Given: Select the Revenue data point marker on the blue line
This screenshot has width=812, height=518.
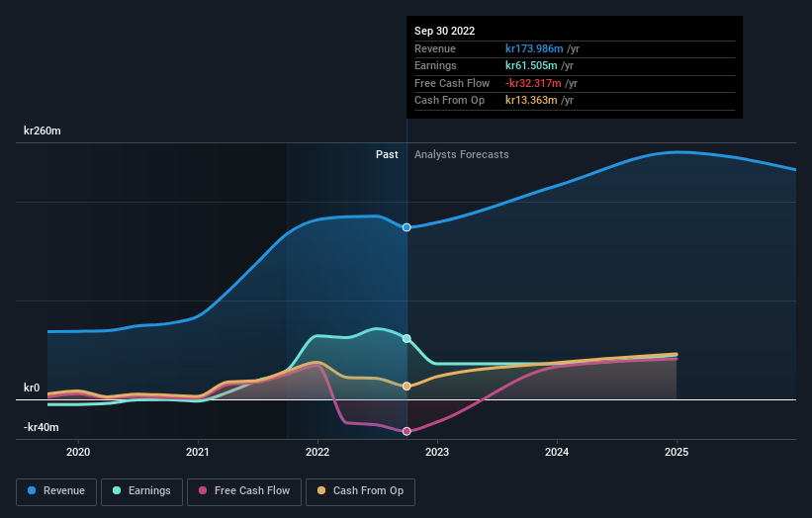Looking at the screenshot, I should point(407,227).
